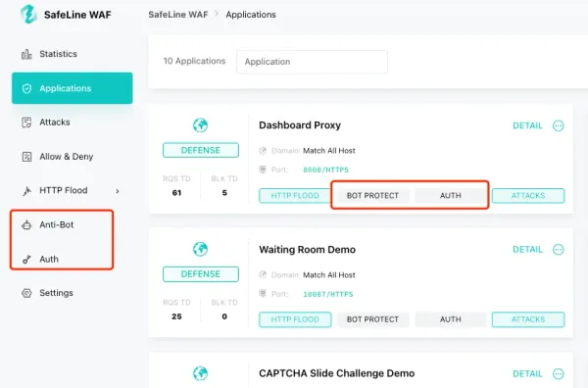588x388 pixels.
Task: Open DETAIL for Dashboard Proxy
Action: click(527, 125)
